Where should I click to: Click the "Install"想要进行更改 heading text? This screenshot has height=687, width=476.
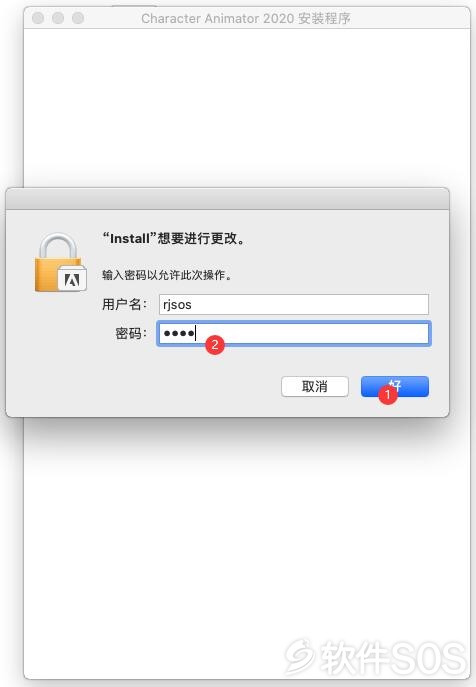(x=174, y=238)
